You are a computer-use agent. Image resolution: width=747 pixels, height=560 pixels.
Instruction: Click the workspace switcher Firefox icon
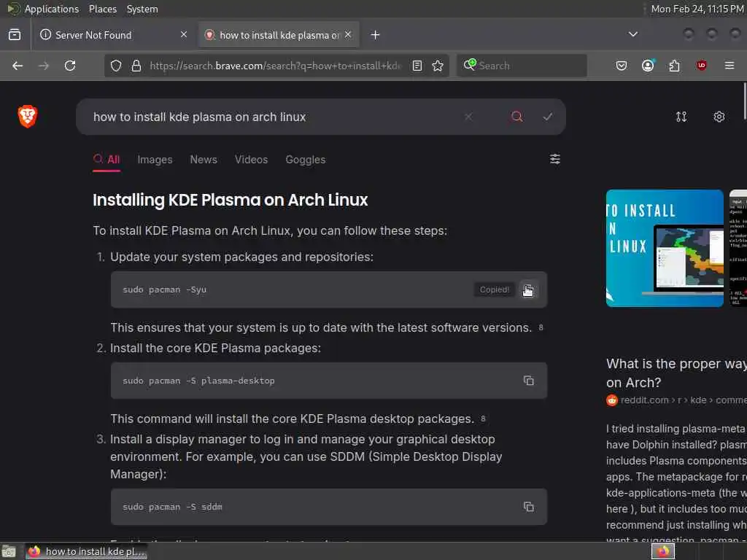(663, 551)
